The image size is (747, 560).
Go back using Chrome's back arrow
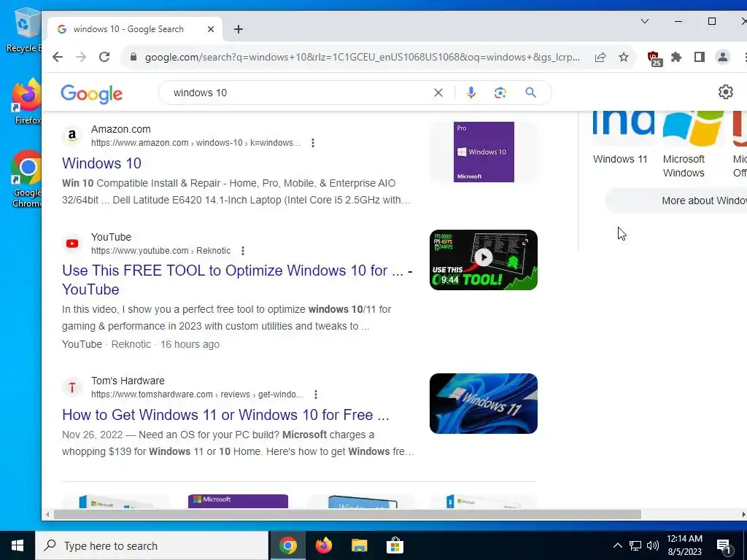(x=58, y=57)
